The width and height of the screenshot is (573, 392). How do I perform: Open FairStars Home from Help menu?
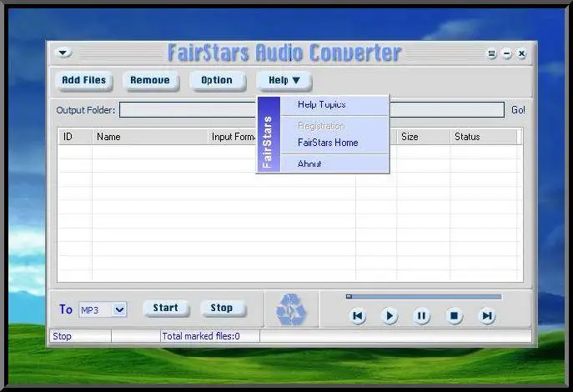[x=334, y=143]
